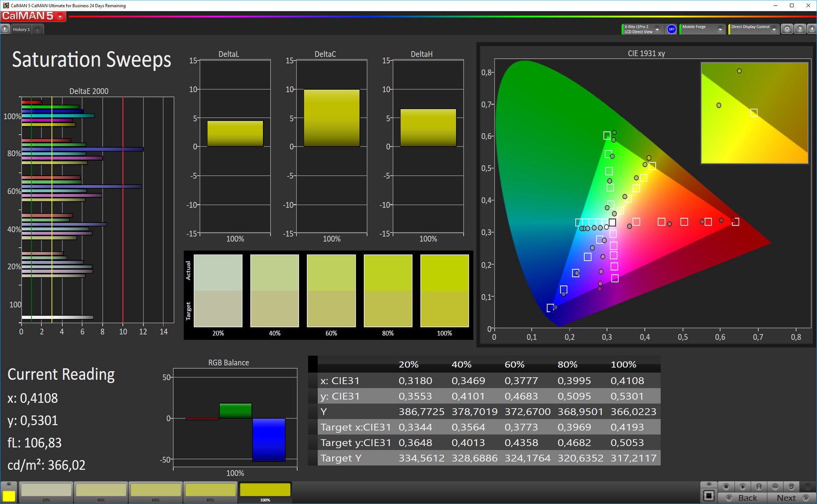Image resolution: width=817 pixels, height=504 pixels.
Task: Select the History 1 tab
Action: point(21,29)
